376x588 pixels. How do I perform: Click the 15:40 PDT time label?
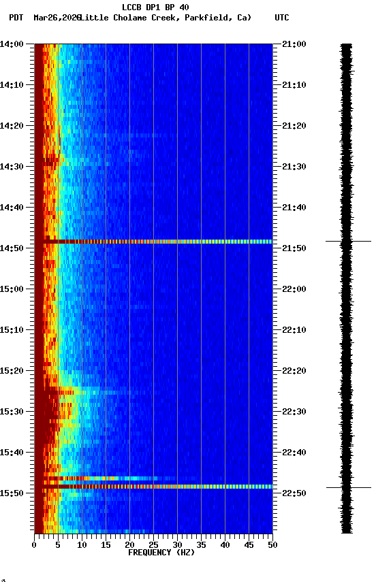click(12, 453)
